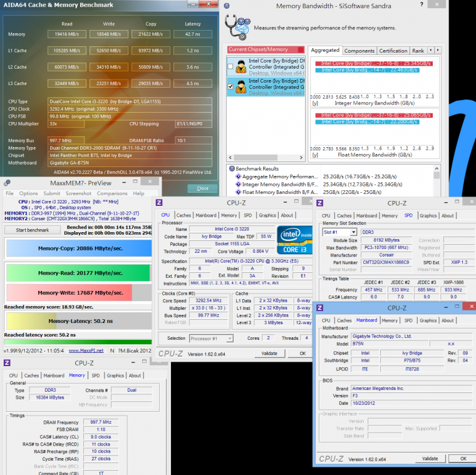Click the SPD window CPU-Z purple Z icon
The width and height of the screenshot is (476, 475).
pyautogui.click(x=321, y=203)
